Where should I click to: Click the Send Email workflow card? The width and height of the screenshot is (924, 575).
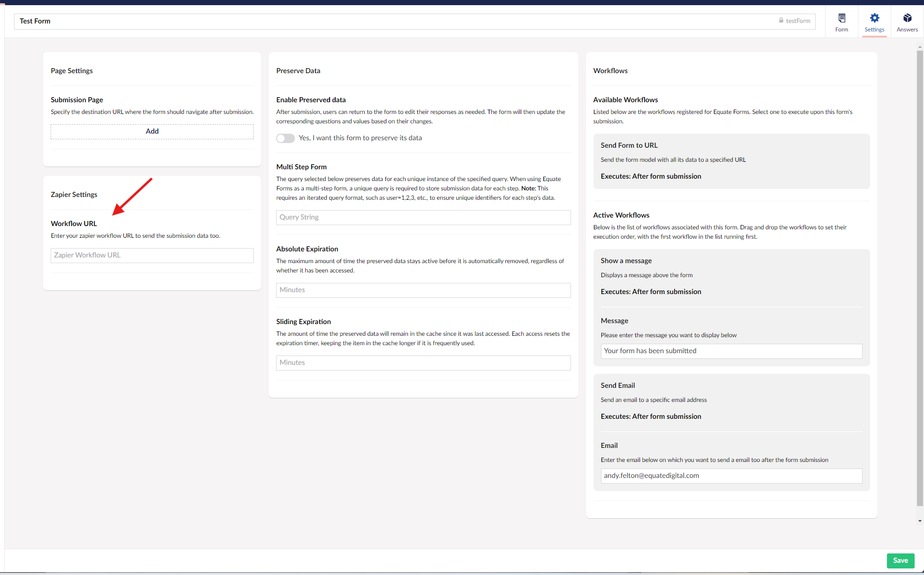(731, 401)
